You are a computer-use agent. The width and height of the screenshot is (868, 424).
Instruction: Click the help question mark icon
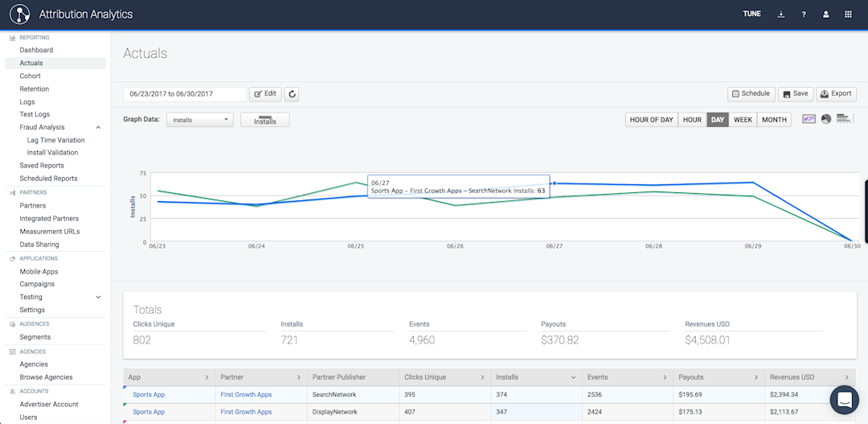coord(804,14)
